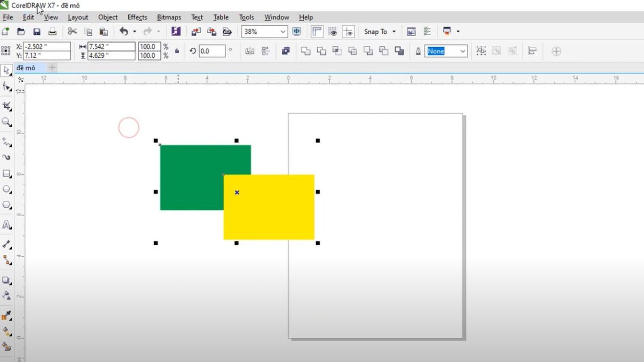
Task: Add a new document tab with plus
Action: click(x=52, y=68)
